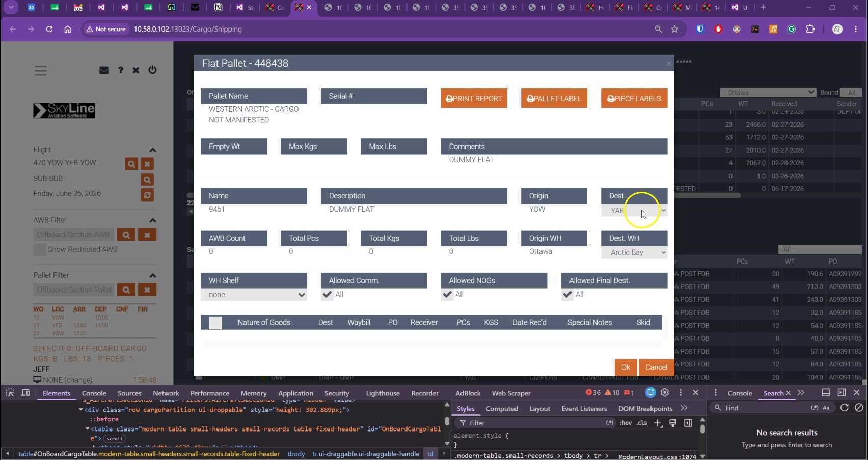Search flights with the 470 YOW-YFB-YOW magnifier
This screenshot has width=868, height=460.
pyautogui.click(x=131, y=164)
